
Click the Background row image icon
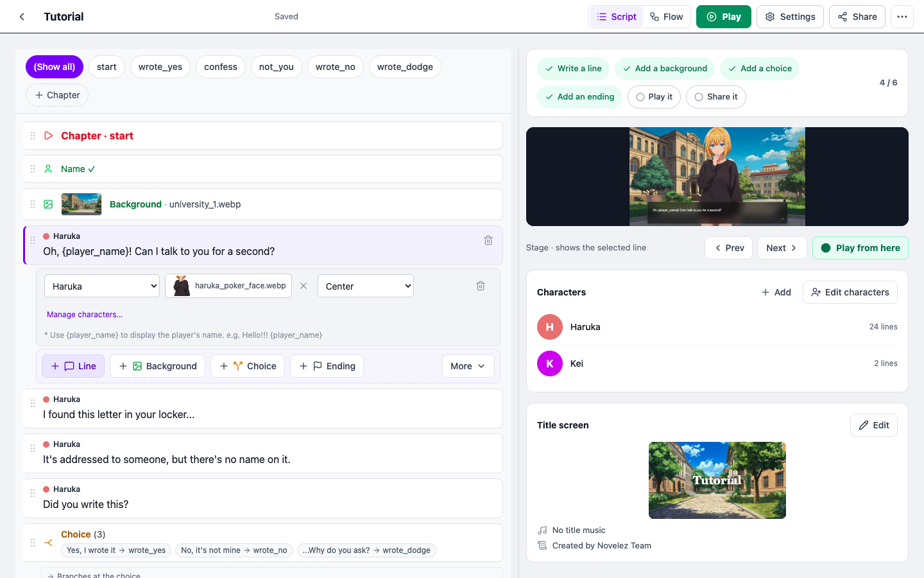pos(48,204)
